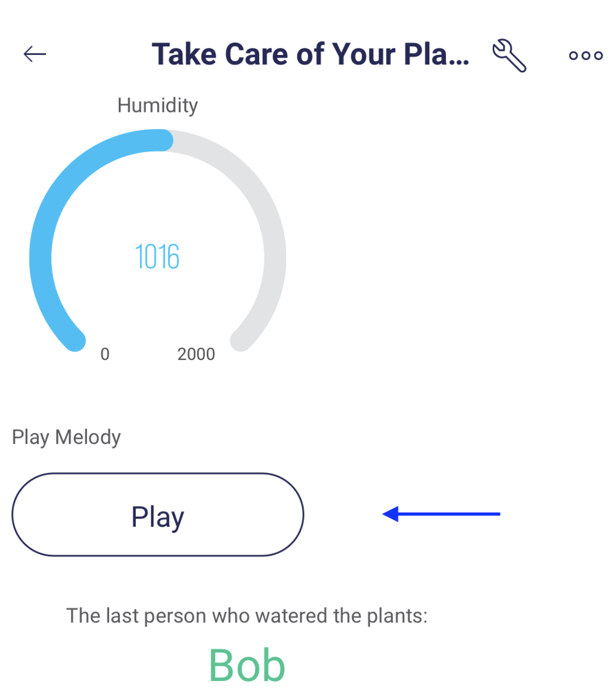The width and height of the screenshot is (614, 700).
Task: Click the gauge minimum label 0
Action: point(105,354)
